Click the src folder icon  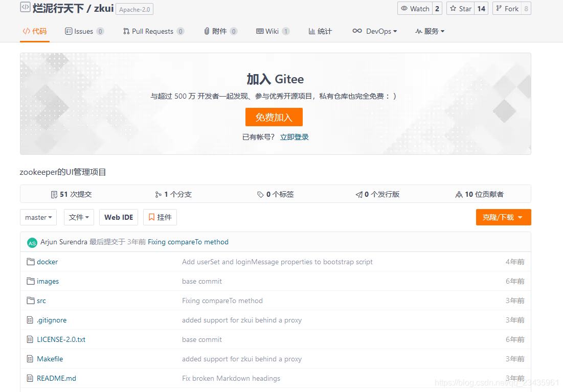tap(31, 301)
